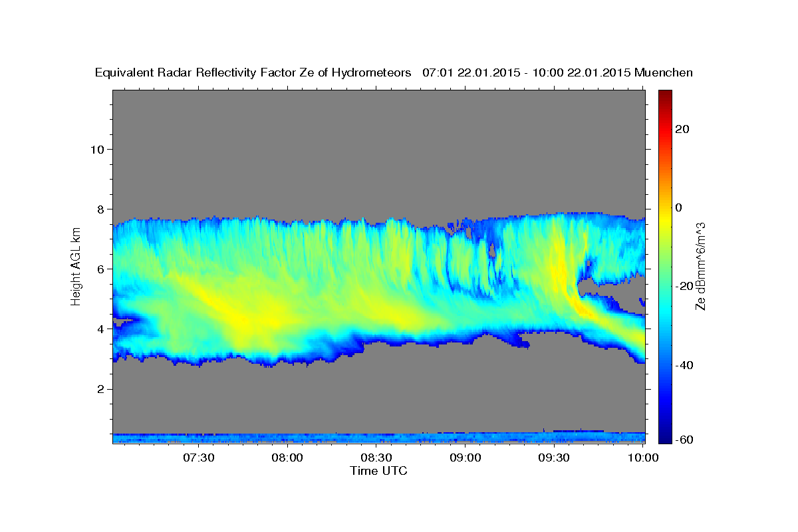
Task: Click the colorbar tick value '-20'
Action: coord(685,286)
